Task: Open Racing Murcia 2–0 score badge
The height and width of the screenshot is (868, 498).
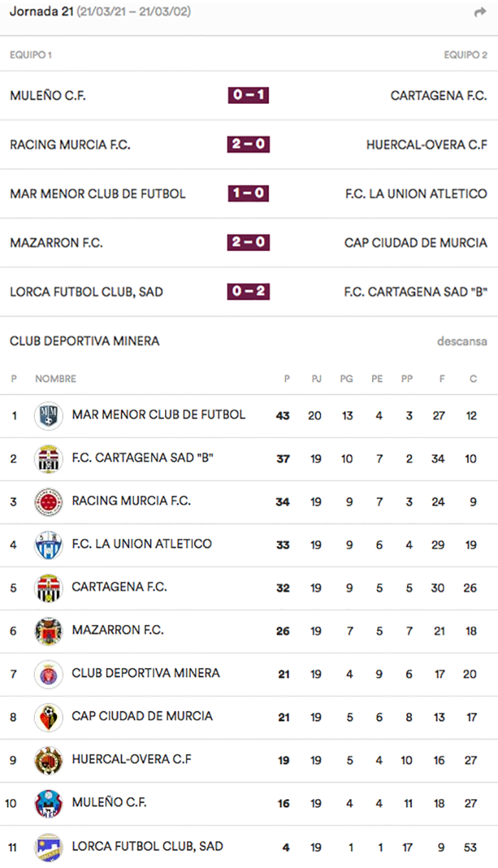Action: (248, 145)
